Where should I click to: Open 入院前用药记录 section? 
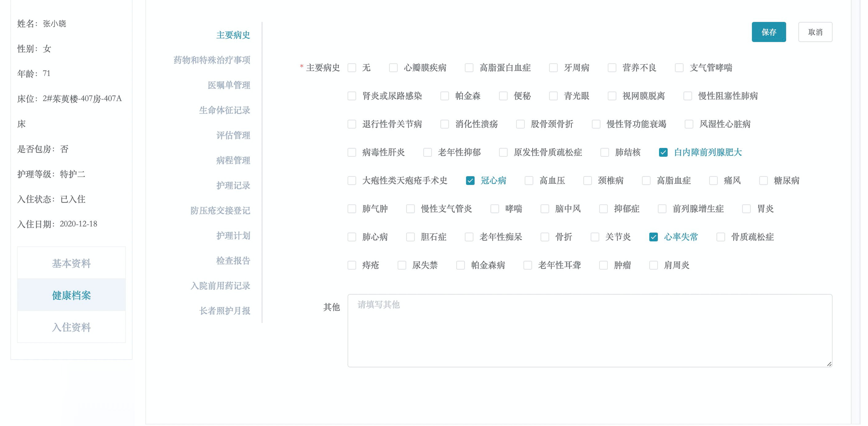220,286
